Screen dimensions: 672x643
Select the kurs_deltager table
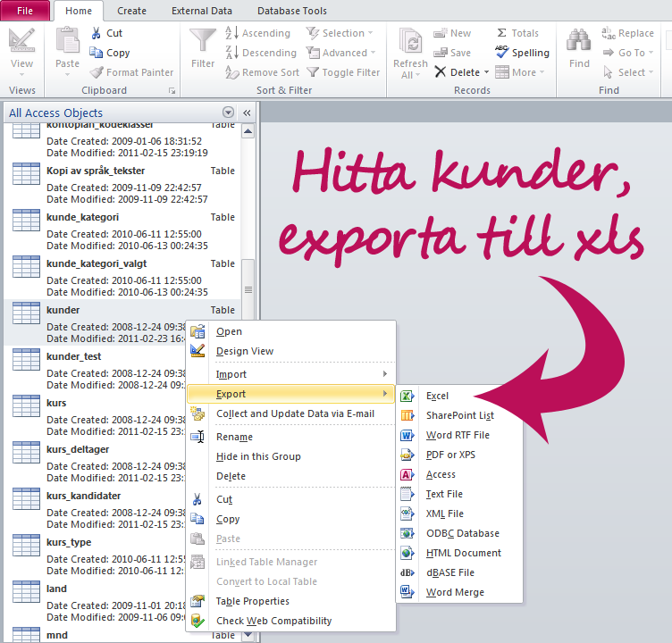78,449
